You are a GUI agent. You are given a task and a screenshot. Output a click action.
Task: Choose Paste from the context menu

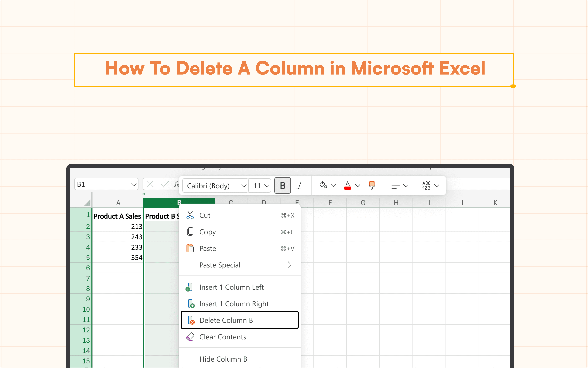click(240, 248)
